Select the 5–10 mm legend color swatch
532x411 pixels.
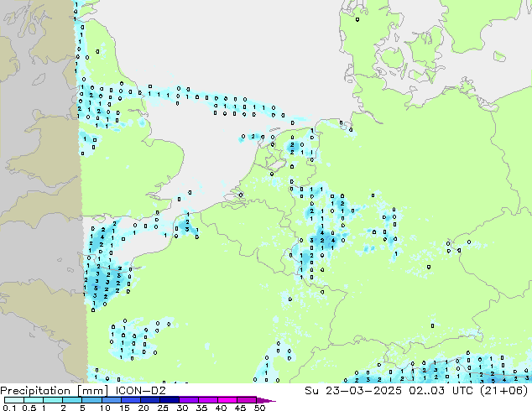pos(91,400)
